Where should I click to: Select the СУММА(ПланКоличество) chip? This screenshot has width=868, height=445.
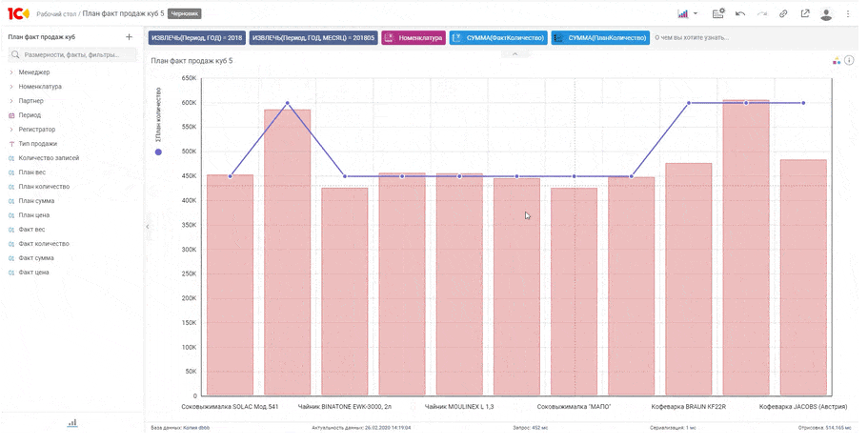click(600, 37)
